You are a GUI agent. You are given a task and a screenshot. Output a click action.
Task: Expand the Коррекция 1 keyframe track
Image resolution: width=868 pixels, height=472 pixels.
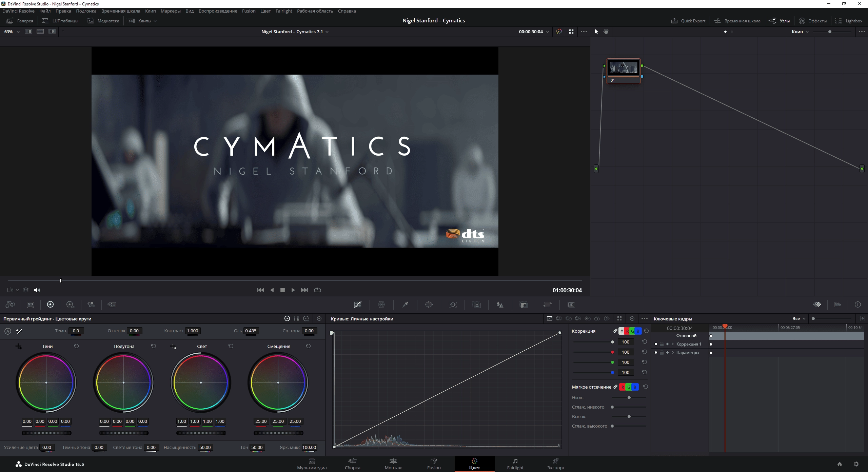tap(673, 344)
